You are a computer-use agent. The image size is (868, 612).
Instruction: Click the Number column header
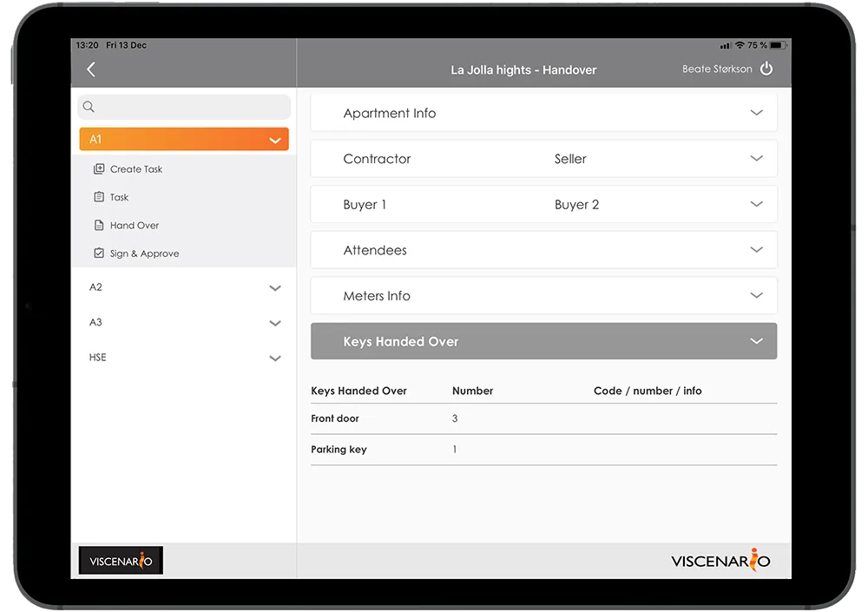pos(472,391)
